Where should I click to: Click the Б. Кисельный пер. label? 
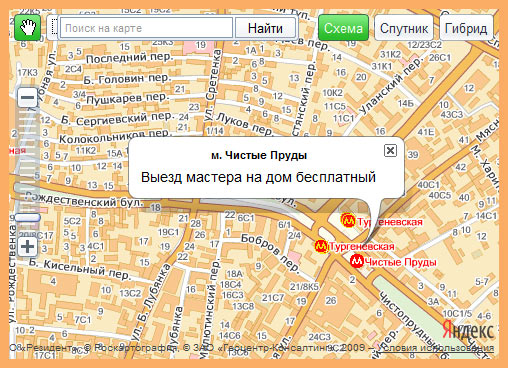click(x=79, y=268)
